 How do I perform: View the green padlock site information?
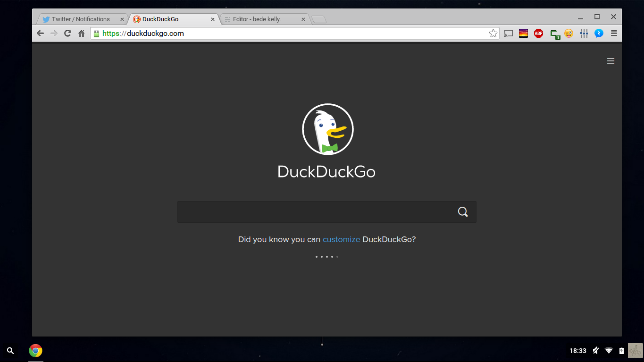96,34
